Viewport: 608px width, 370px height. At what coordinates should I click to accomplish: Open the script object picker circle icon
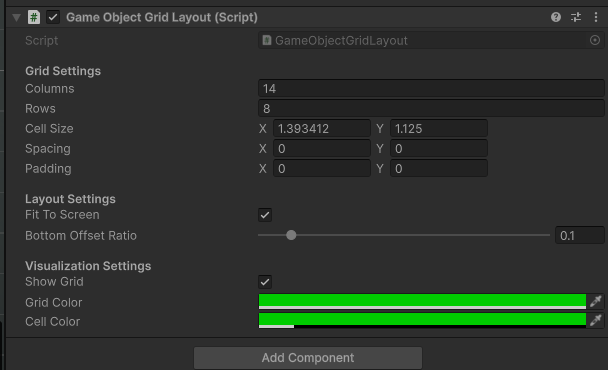595,40
